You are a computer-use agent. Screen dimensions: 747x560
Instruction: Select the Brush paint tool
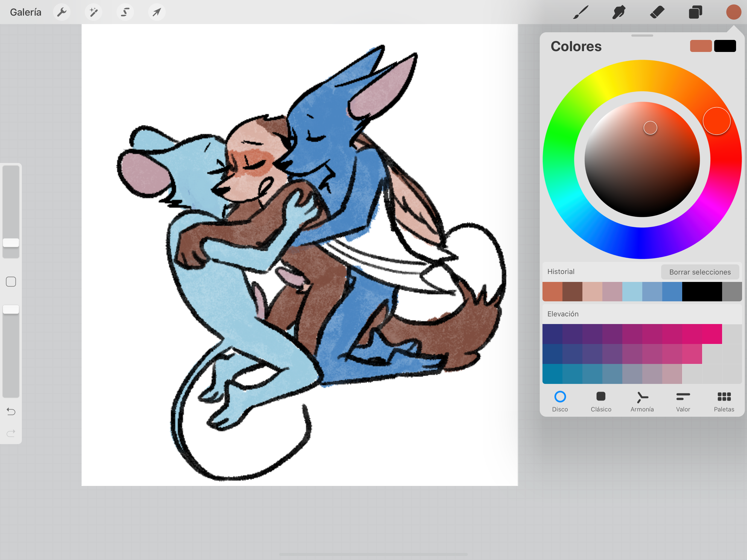[x=581, y=12]
